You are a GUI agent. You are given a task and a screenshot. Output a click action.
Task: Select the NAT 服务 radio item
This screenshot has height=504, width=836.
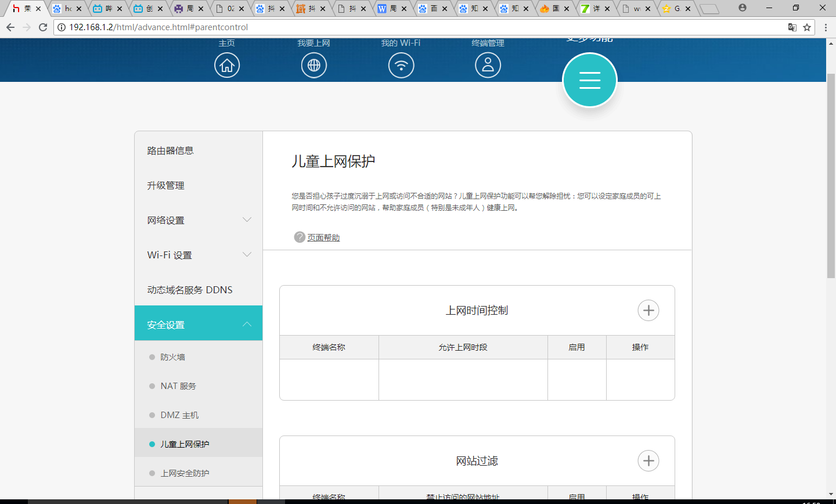(x=178, y=386)
